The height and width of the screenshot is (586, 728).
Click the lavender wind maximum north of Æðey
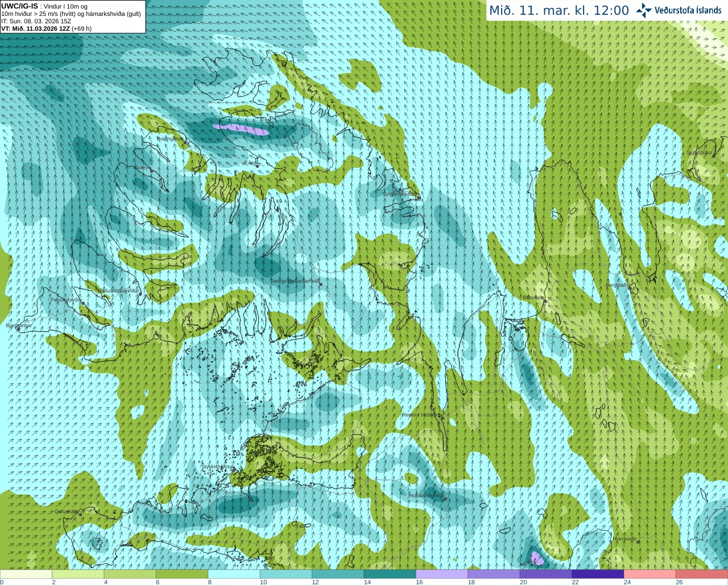pyautogui.click(x=241, y=130)
